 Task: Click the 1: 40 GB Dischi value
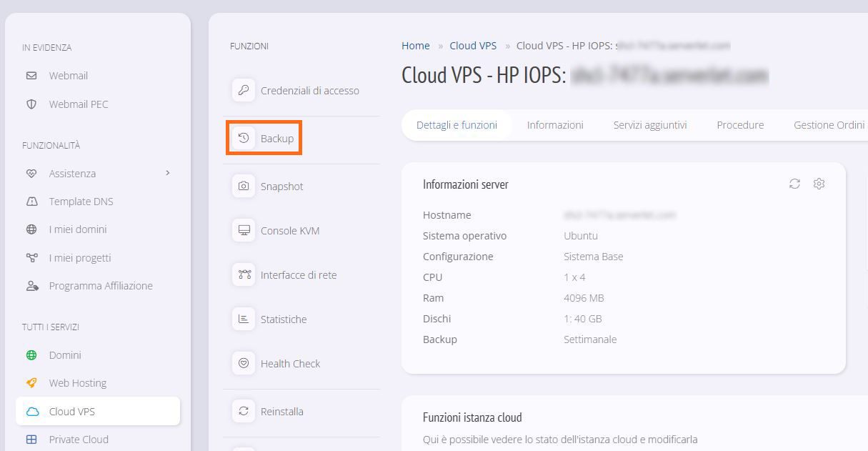(583, 319)
